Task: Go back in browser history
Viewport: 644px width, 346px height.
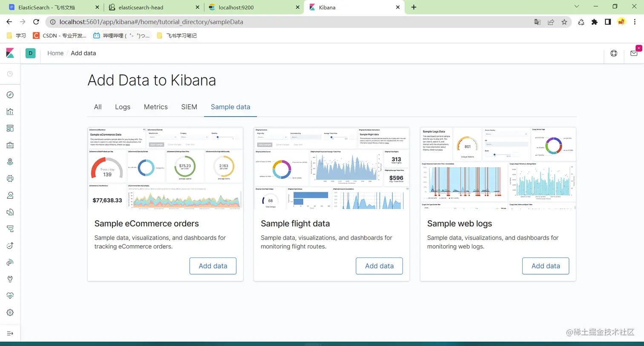Action: point(9,22)
